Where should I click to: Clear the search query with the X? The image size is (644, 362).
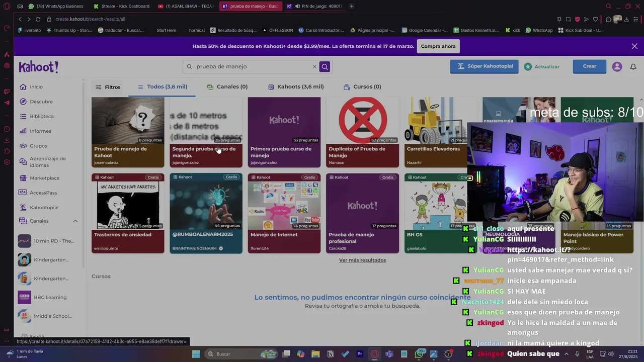[314, 66]
